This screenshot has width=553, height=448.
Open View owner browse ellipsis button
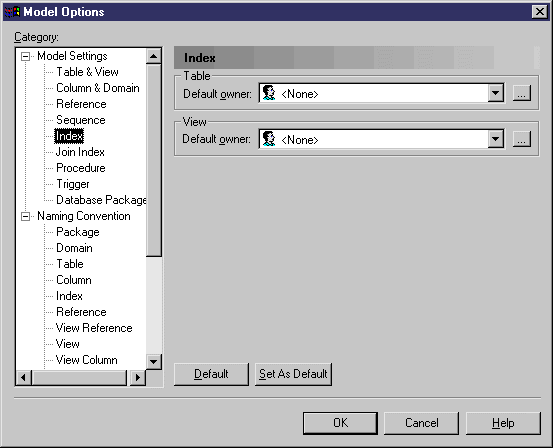tap(522, 139)
